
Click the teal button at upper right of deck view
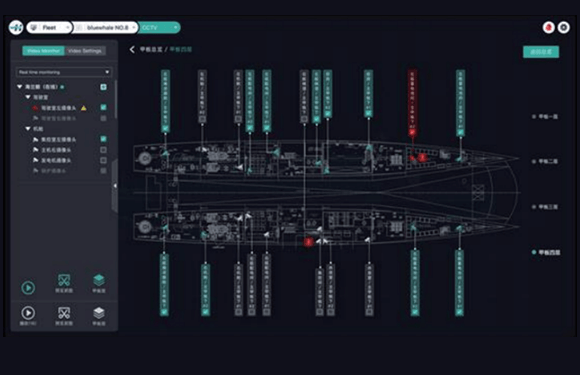[541, 52]
